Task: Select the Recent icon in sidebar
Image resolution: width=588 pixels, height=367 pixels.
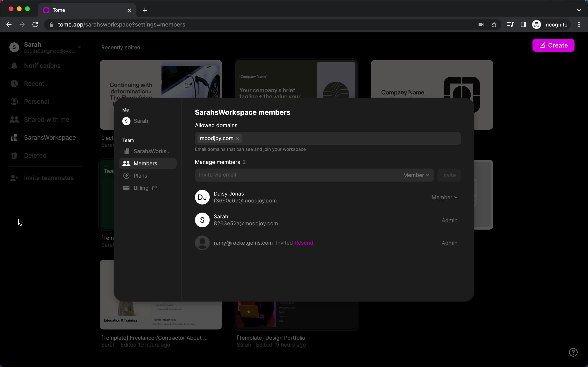Action: pos(14,83)
